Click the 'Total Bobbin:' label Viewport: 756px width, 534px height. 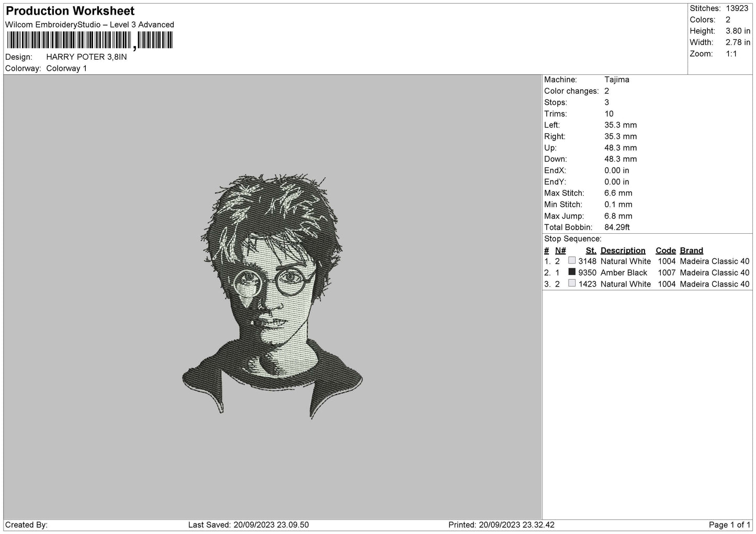coord(568,227)
